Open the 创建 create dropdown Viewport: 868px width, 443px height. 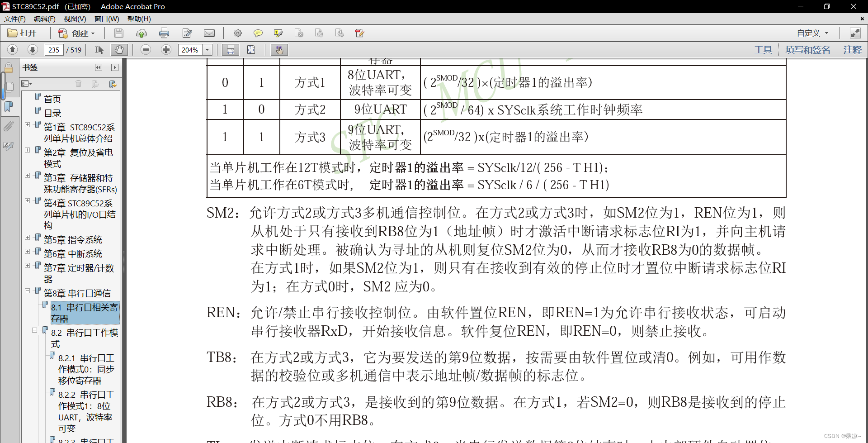(x=76, y=33)
